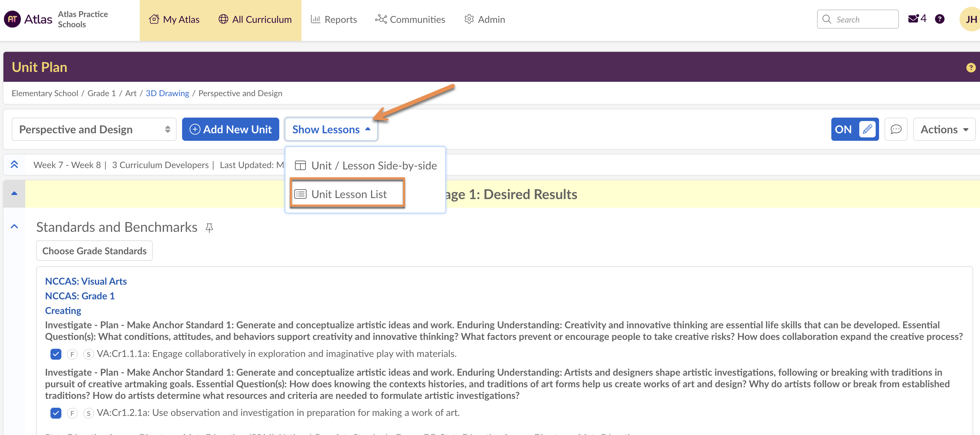Toggle the ON edit mode switch

pyautogui.click(x=855, y=129)
